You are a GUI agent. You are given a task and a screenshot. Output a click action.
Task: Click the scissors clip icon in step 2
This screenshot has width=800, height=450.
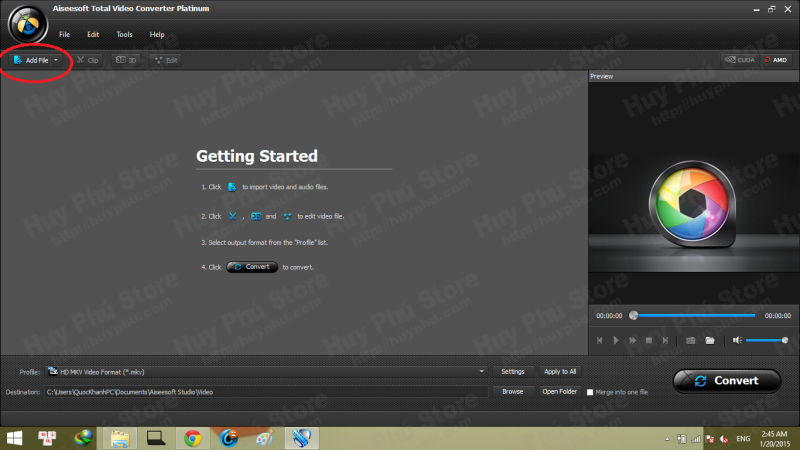(x=233, y=216)
